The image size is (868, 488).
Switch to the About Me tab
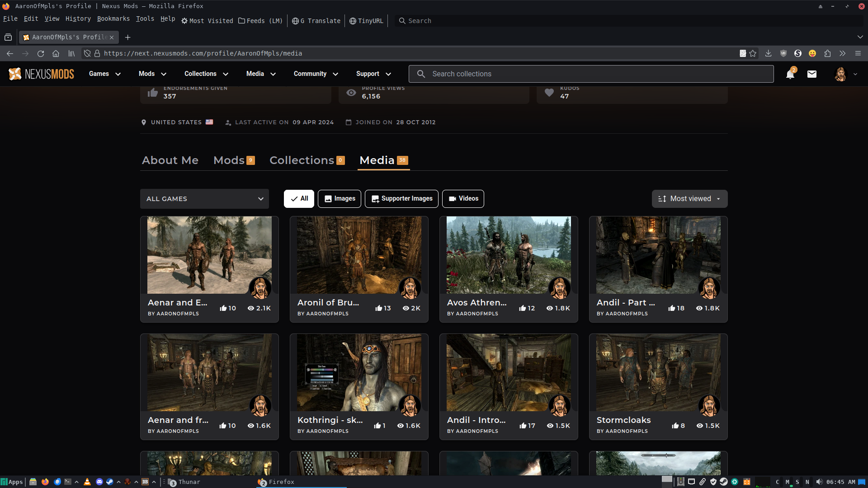170,160
